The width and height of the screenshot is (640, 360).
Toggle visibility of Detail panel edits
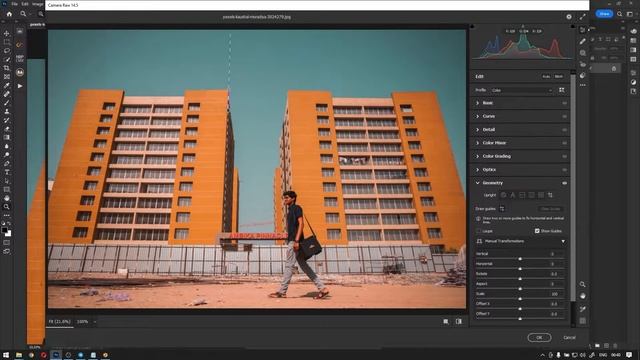pos(564,130)
